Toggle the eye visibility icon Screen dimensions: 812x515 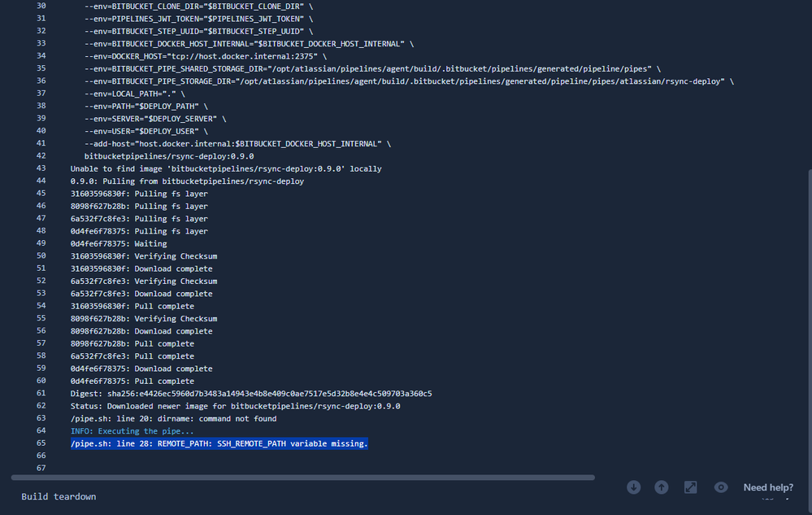(x=720, y=487)
